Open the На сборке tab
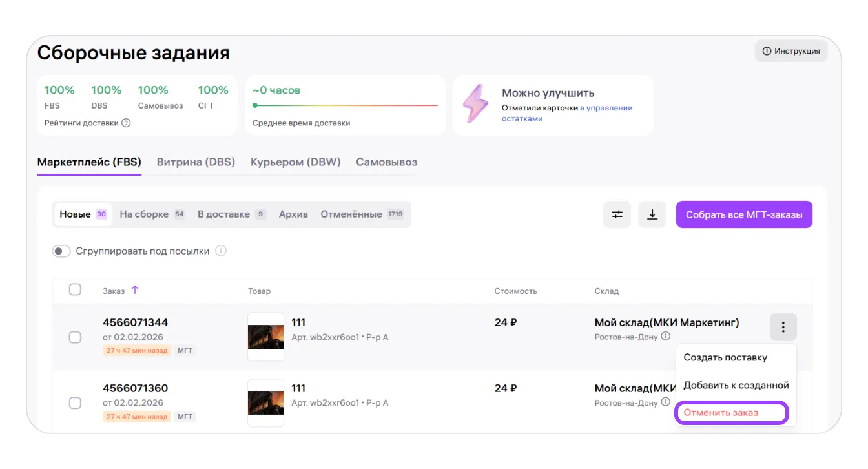 pos(144,214)
